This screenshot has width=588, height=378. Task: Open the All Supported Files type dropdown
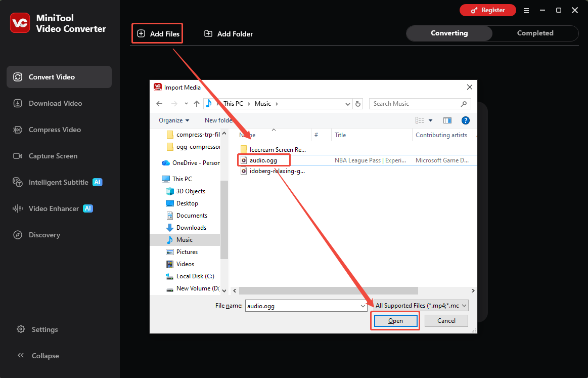coord(421,306)
